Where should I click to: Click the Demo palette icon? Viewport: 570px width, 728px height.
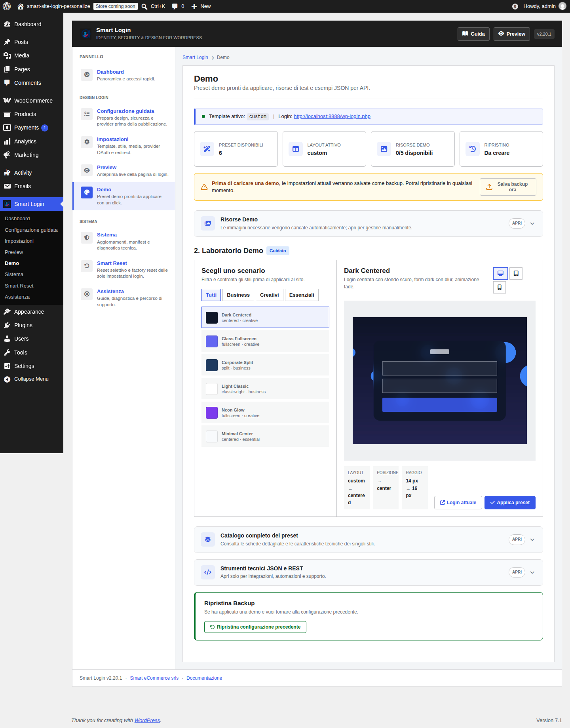click(x=87, y=192)
